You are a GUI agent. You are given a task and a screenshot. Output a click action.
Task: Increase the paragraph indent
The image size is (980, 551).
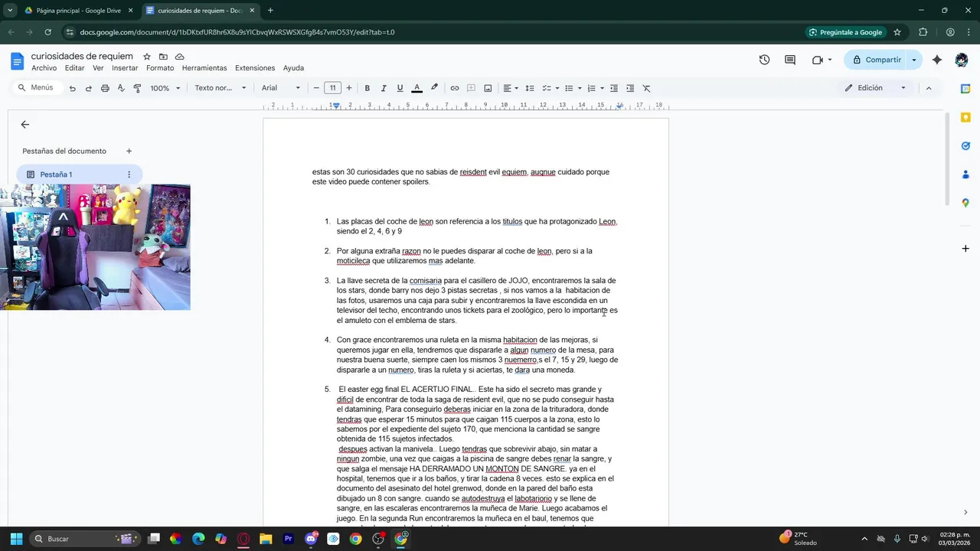(x=630, y=88)
